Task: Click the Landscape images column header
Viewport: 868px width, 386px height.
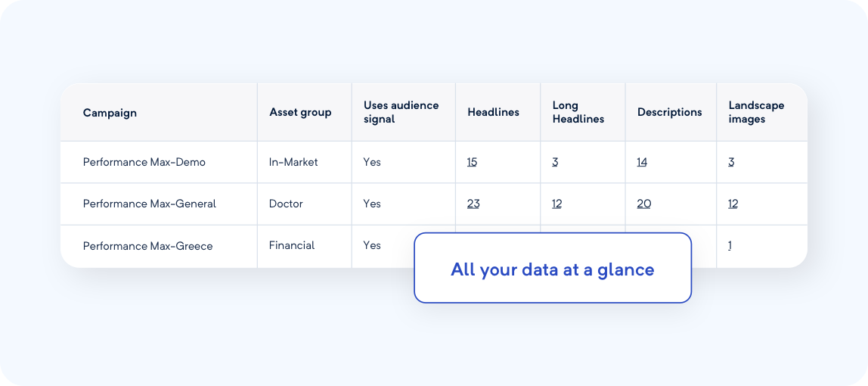Action: tap(756, 112)
